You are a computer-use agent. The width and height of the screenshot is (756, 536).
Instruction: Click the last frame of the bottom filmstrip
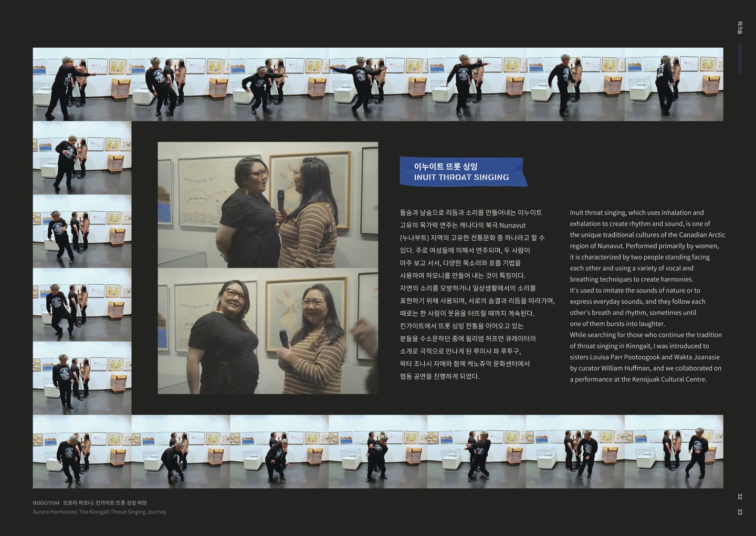coord(674,451)
